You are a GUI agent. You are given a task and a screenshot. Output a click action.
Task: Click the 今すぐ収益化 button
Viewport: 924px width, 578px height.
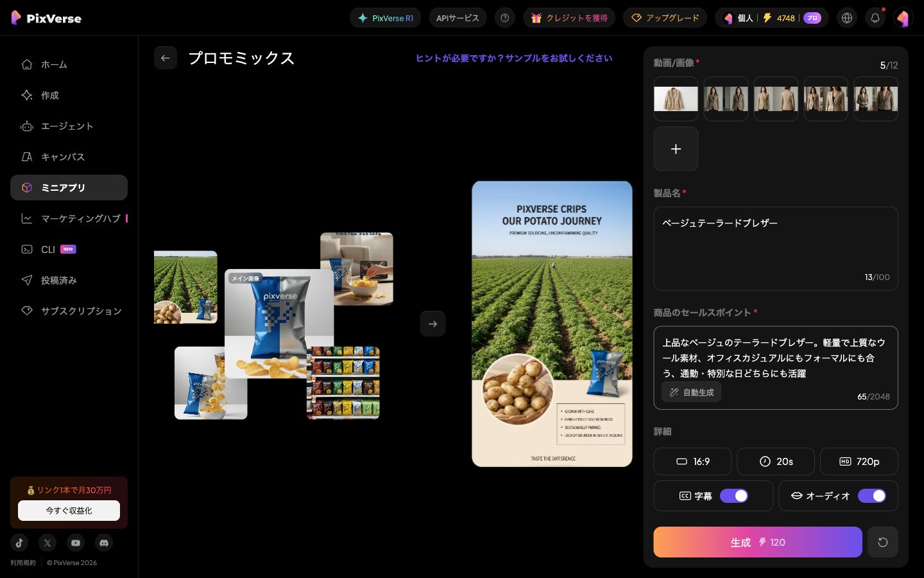(69, 511)
